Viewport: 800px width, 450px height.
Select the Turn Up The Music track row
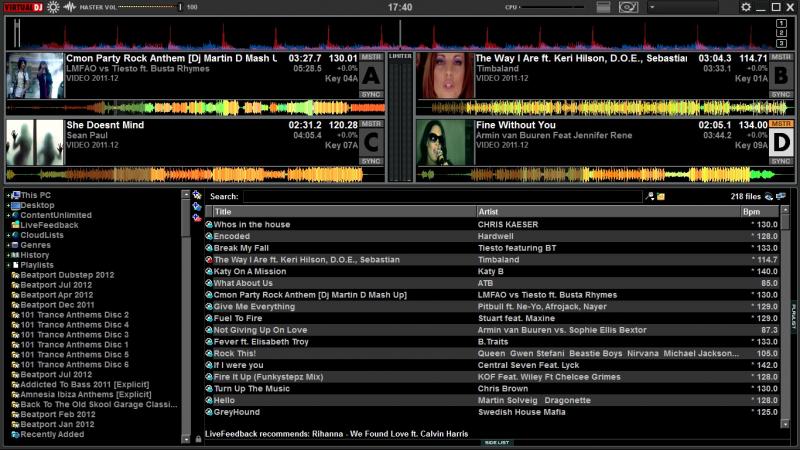[492, 389]
